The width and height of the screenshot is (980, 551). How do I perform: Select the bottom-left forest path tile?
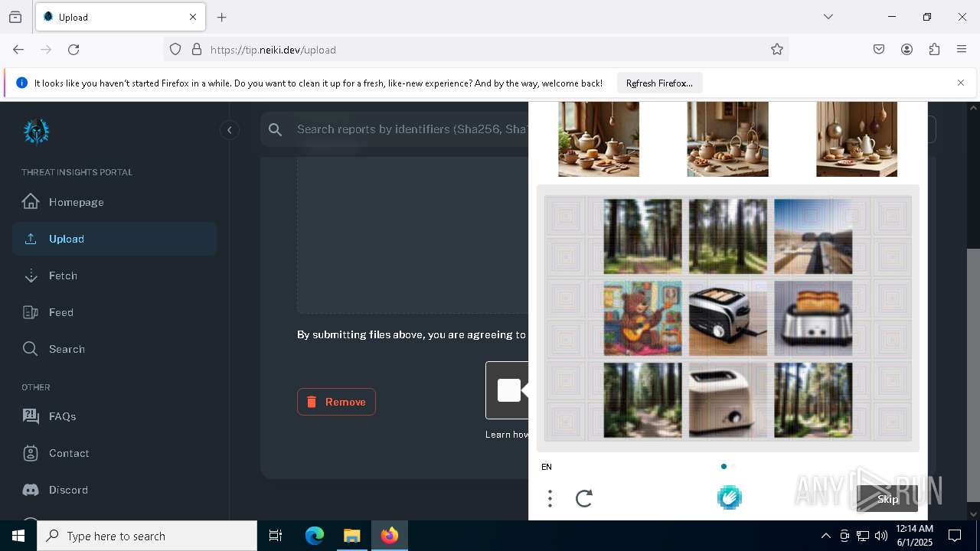click(642, 400)
